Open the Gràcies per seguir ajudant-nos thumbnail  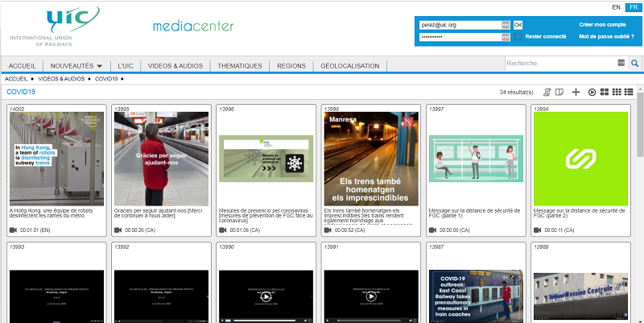[x=162, y=159]
